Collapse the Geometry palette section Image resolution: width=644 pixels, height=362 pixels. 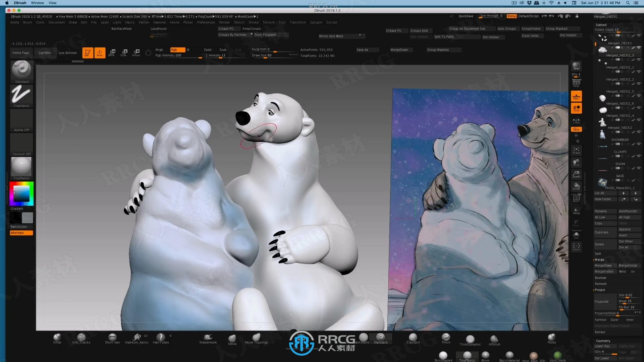click(603, 341)
